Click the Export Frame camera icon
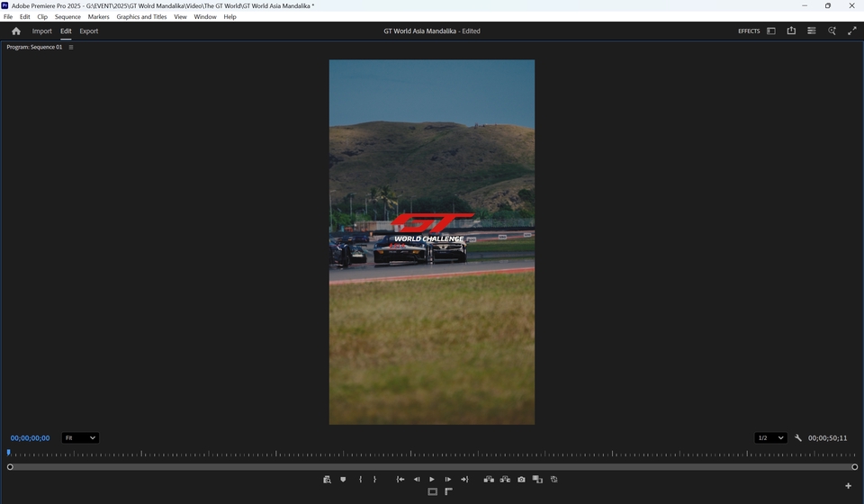 point(521,480)
